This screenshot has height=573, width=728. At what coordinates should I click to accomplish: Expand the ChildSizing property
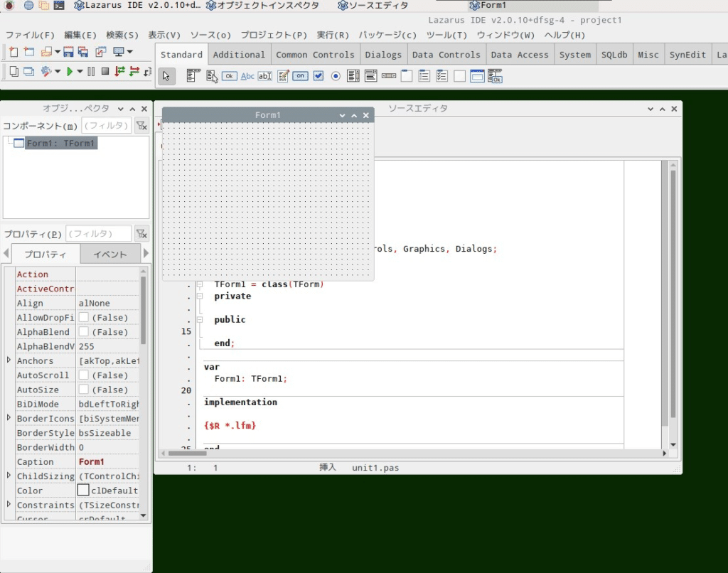(x=9, y=475)
